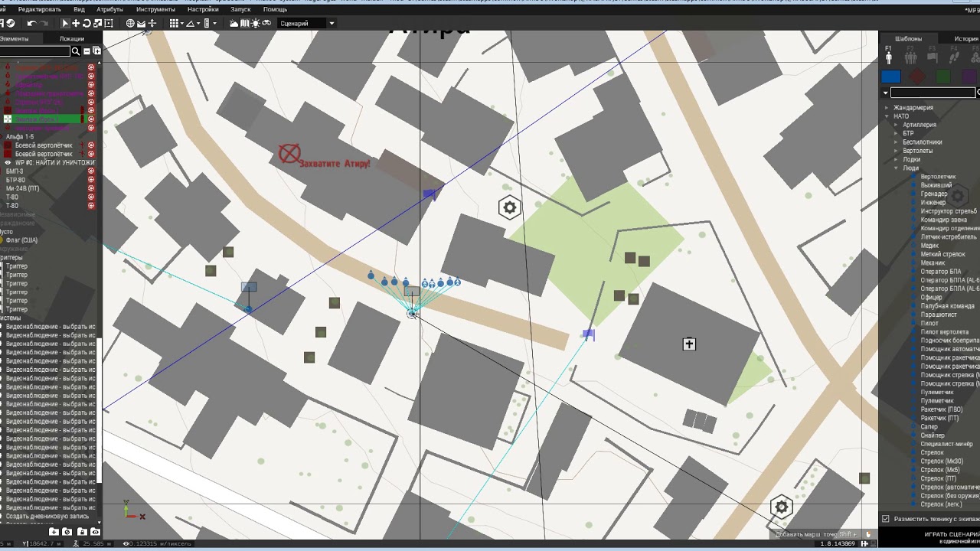Toggle vertical mode arrows icon
980x551 pixels.
tap(152, 24)
